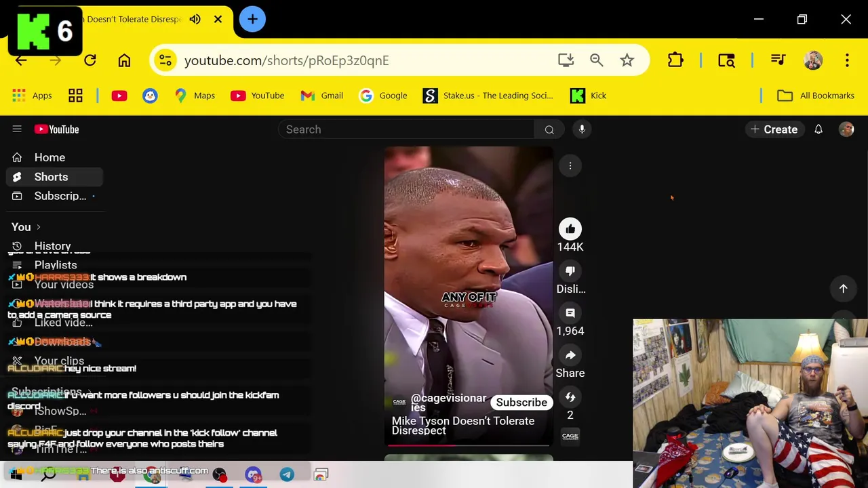Screen dimensions: 868x488
Task: Open the browser profile avatar
Action: (x=813, y=60)
